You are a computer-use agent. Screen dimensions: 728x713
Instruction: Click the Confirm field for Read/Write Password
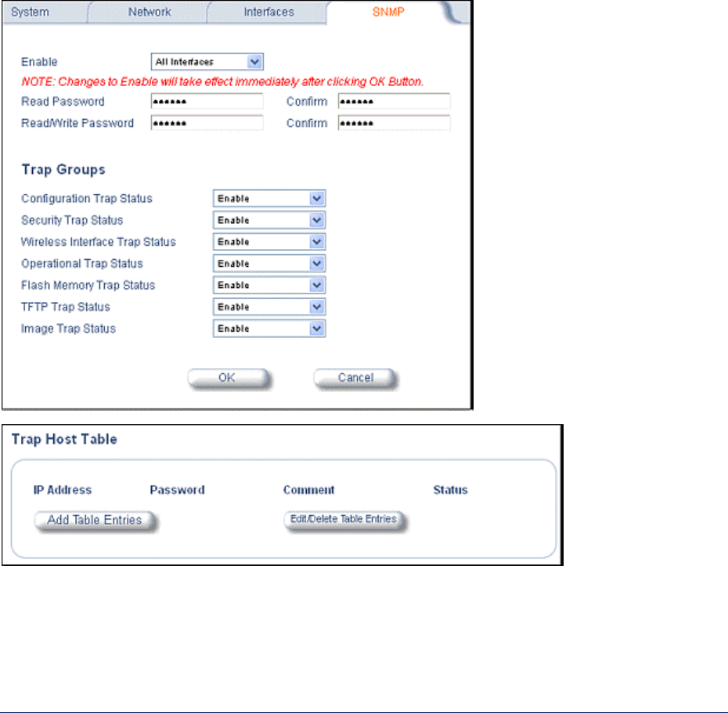(x=395, y=123)
